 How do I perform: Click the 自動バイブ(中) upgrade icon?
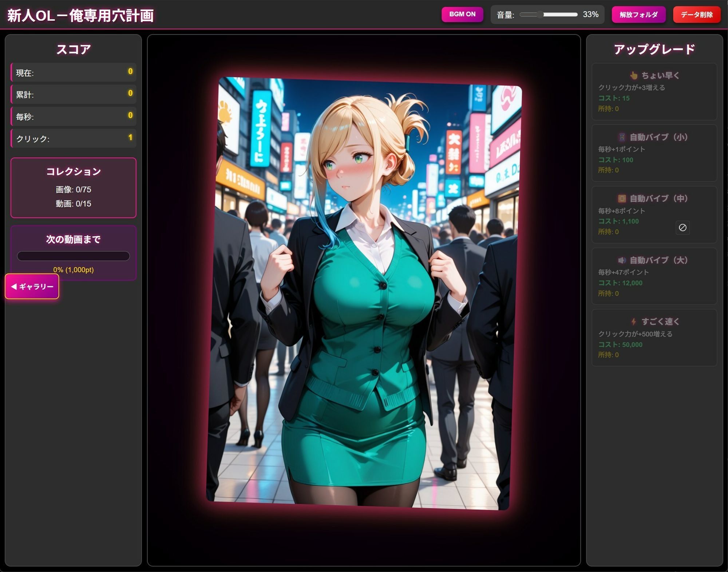(622, 198)
